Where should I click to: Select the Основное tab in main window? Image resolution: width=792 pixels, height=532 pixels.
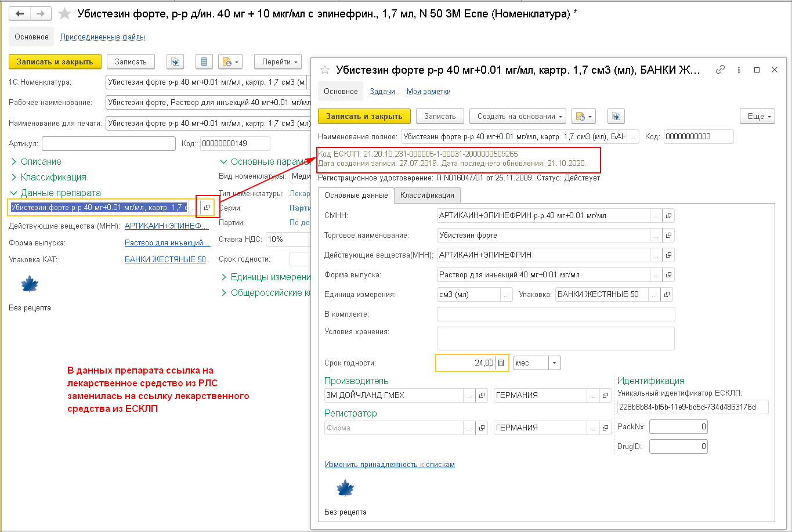31,37
